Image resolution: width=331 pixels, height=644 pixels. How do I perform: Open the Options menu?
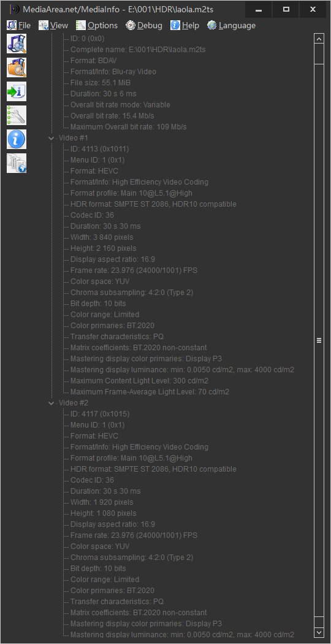point(97,26)
